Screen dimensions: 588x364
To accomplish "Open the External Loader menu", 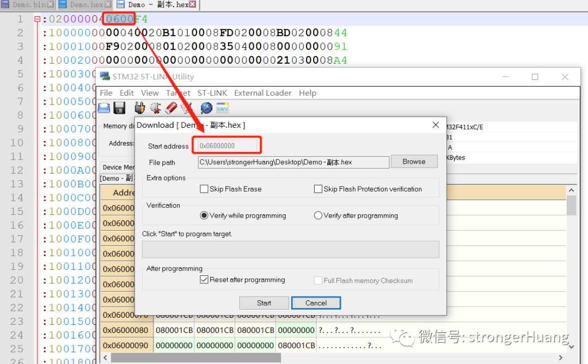I will [262, 93].
